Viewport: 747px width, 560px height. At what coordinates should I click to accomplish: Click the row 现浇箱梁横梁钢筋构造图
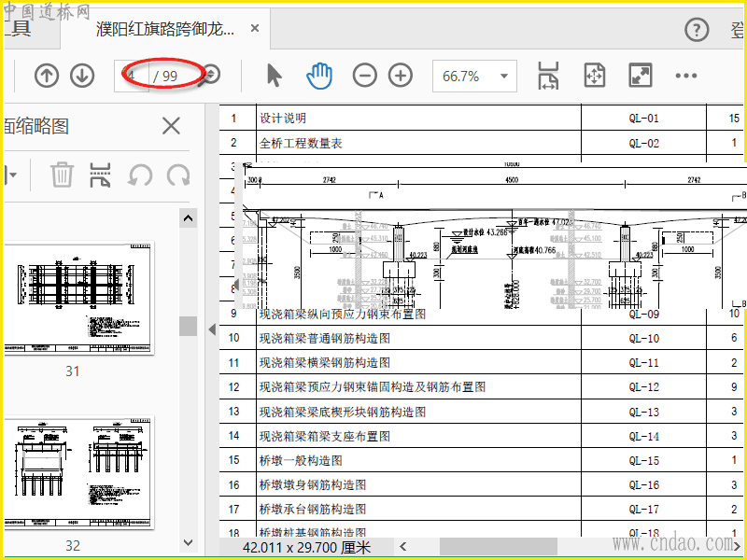[481, 363]
